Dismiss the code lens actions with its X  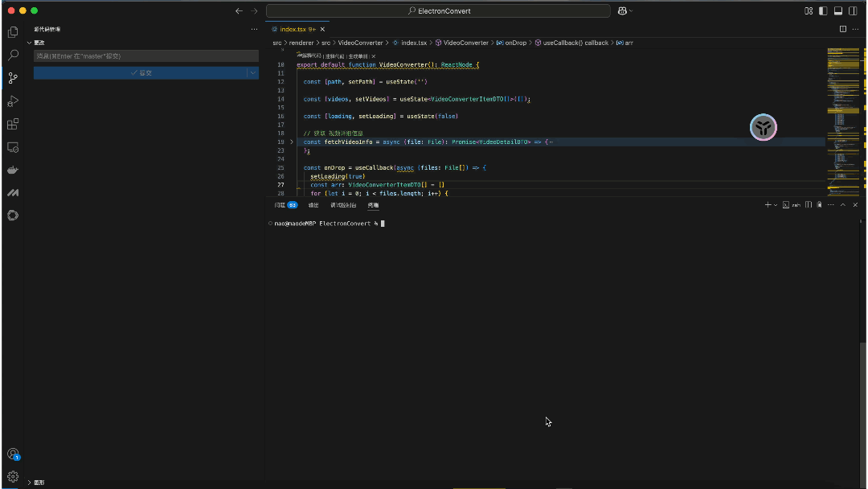[374, 56]
